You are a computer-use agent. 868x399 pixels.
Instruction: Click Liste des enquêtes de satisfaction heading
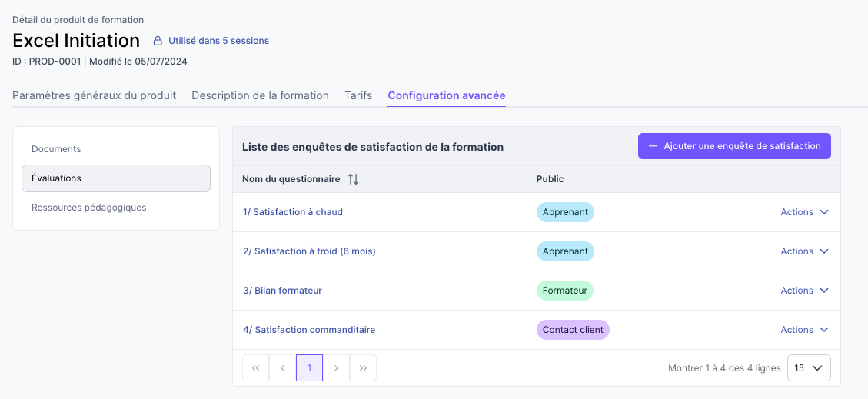pyautogui.click(x=373, y=147)
